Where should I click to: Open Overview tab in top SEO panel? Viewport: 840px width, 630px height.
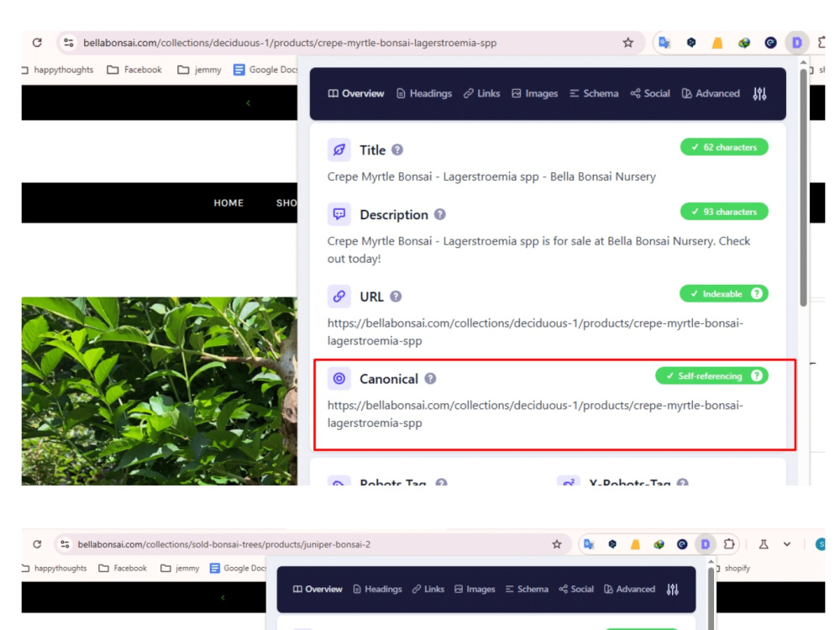click(x=356, y=93)
